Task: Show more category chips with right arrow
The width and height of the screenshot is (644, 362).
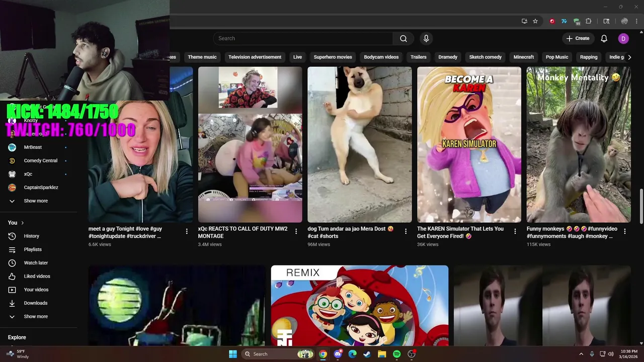Action: click(629, 57)
